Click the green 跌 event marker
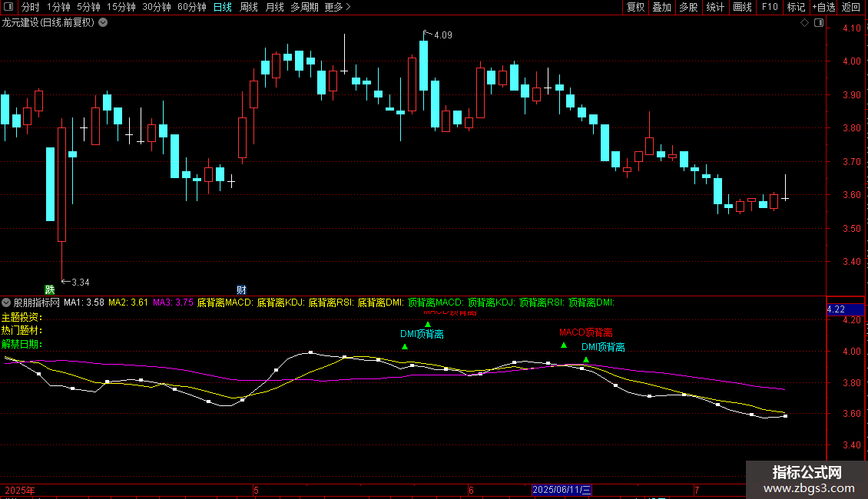This screenshot has width=868, height=499. coord(50,289)
